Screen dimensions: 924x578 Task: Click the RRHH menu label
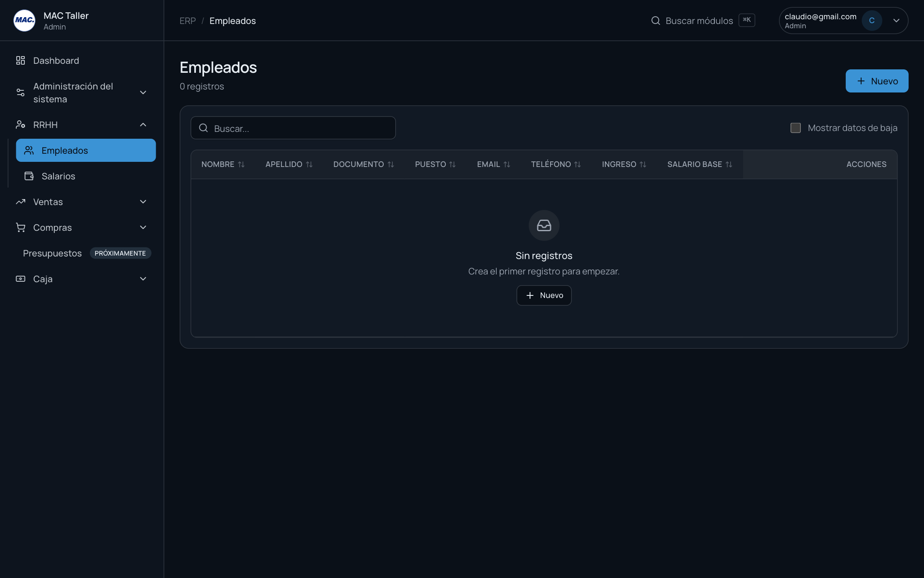click(45, 125)
